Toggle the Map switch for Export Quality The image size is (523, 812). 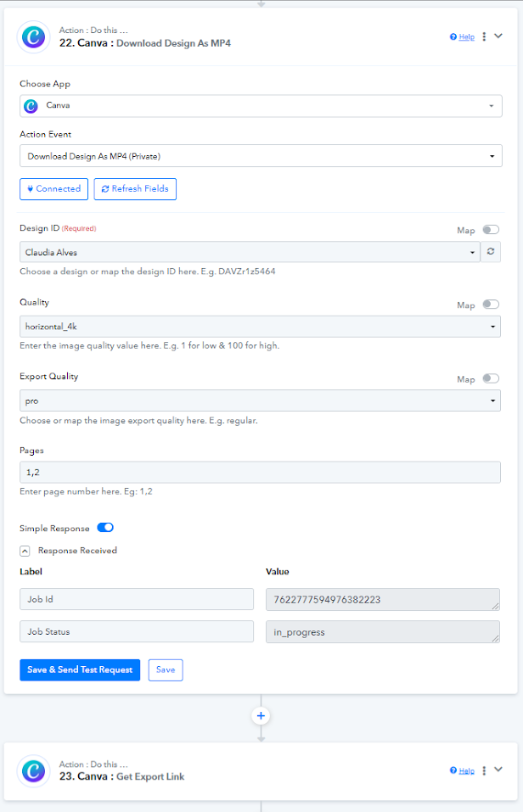click(491, 378)
